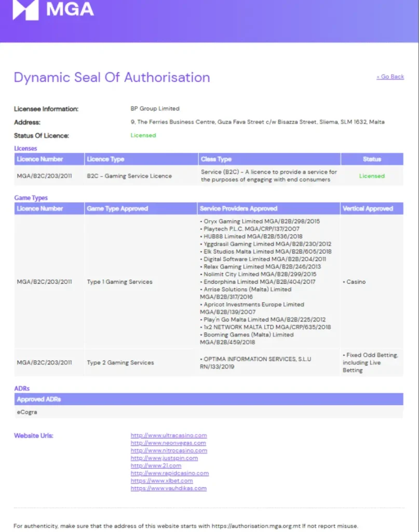The width and height of the screenshot is (419, 532).
Task: Click the eCogra ADR entry
Action: [x=27, y=413]
